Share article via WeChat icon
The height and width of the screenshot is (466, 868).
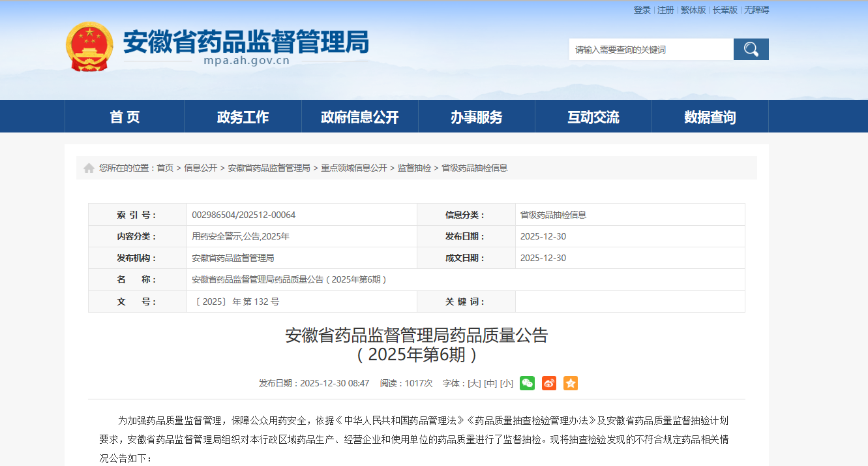(527, 383)
